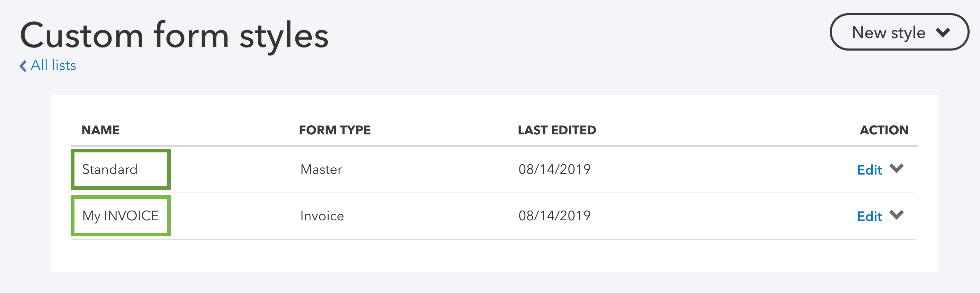Image resolution: width=980 pixels, height=293 pixels.
Task: Click the New style label text
Action: (888, 33)
